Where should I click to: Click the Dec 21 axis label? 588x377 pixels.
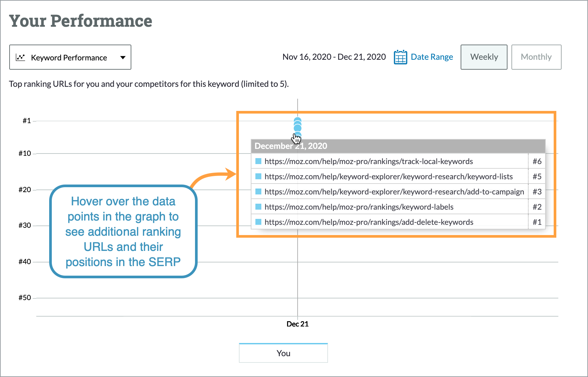pos(297,324)
